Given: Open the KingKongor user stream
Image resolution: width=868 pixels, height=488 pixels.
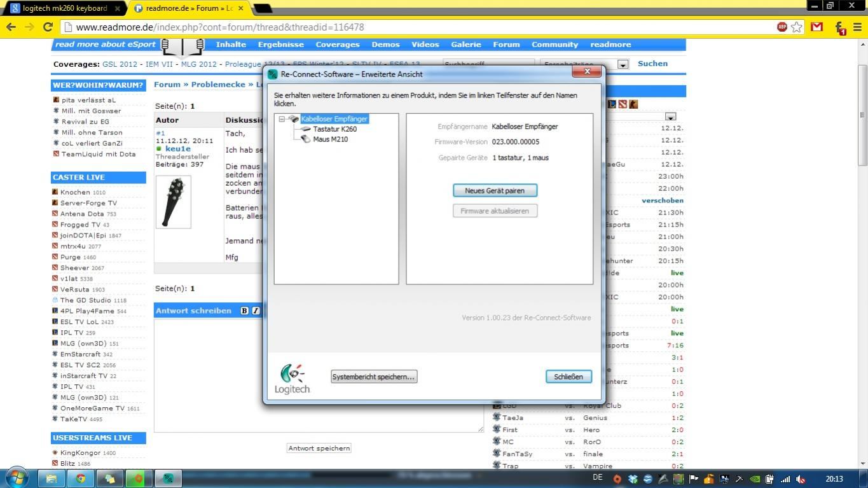Looking at the screenshot, I should [x=80, y=453].
